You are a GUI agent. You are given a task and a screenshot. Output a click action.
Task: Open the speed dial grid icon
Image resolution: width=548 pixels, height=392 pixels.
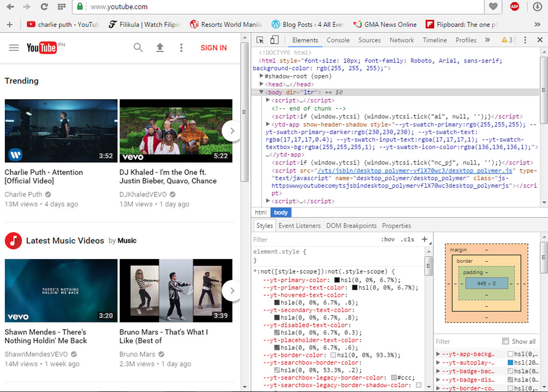pyautogui.click(x=61, y=7)
